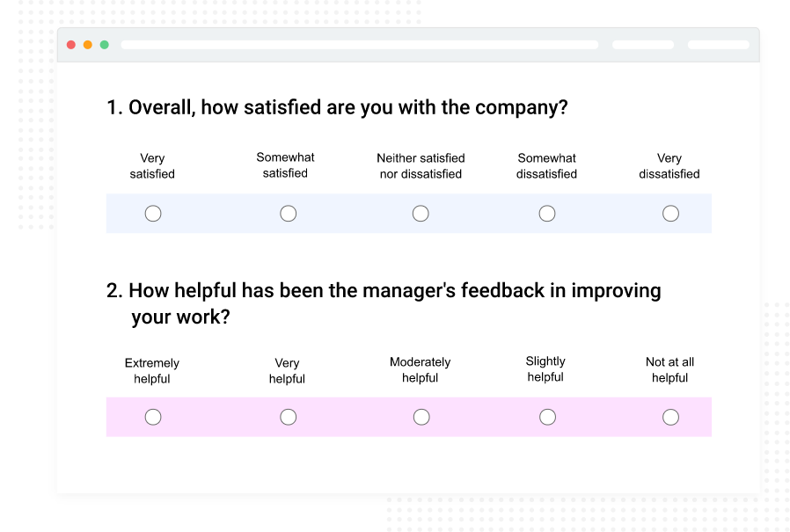Choose Neither satisfied nor dissatisfied option
Screen dimensions: 790x532
(421, 213)
